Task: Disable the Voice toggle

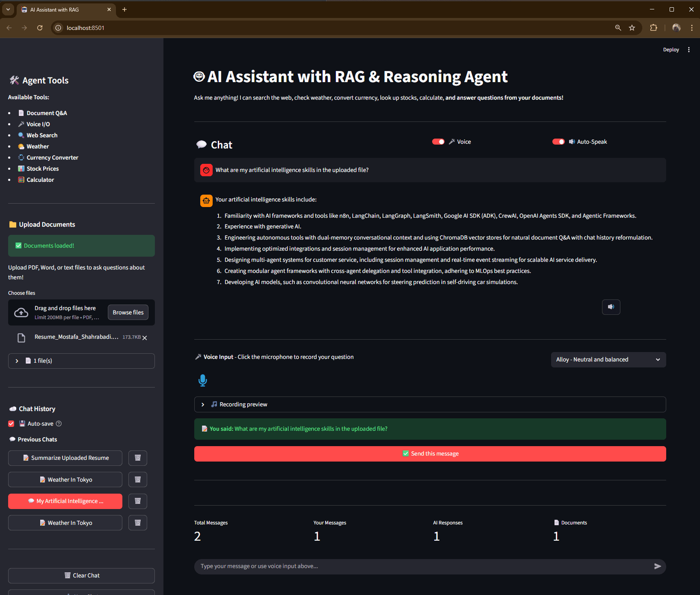Action: pos(438,141)
